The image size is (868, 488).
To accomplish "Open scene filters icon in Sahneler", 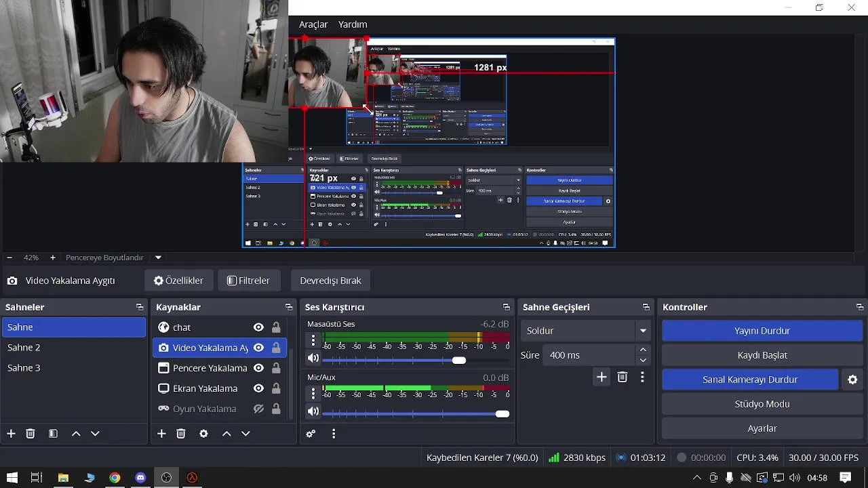I will (53, 434).
